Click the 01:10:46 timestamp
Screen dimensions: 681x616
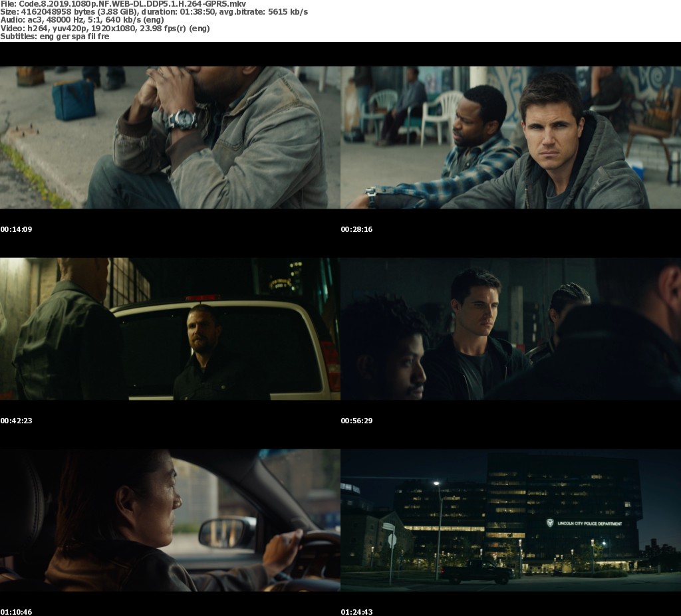[x=17, y=611]
